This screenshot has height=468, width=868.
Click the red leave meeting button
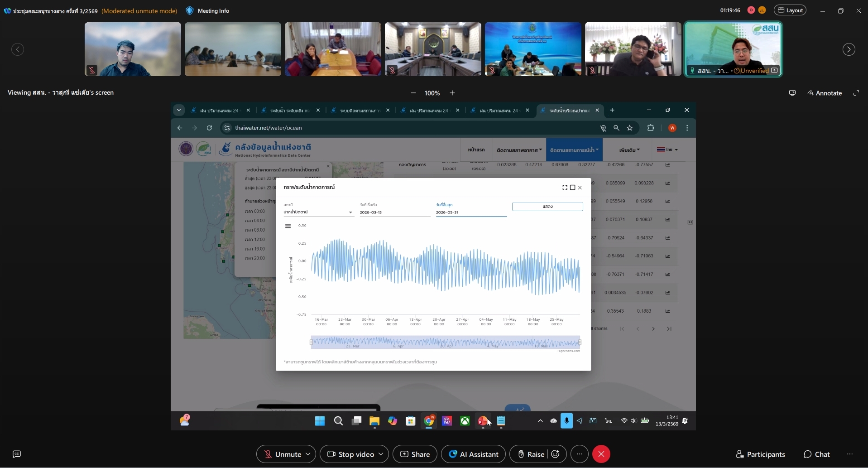(x=601, y=454)
